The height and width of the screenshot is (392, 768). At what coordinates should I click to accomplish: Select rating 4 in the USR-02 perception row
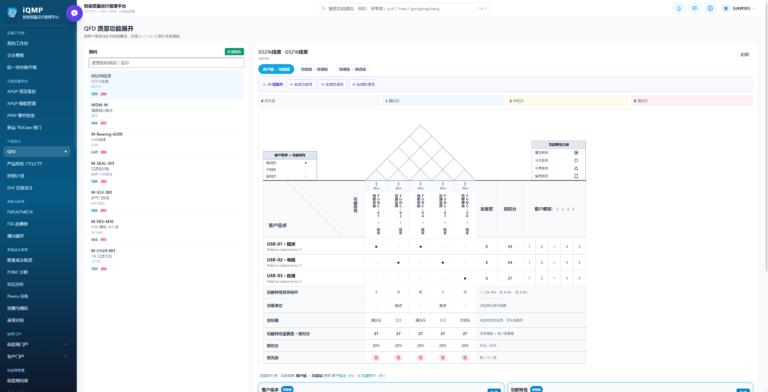567,263
